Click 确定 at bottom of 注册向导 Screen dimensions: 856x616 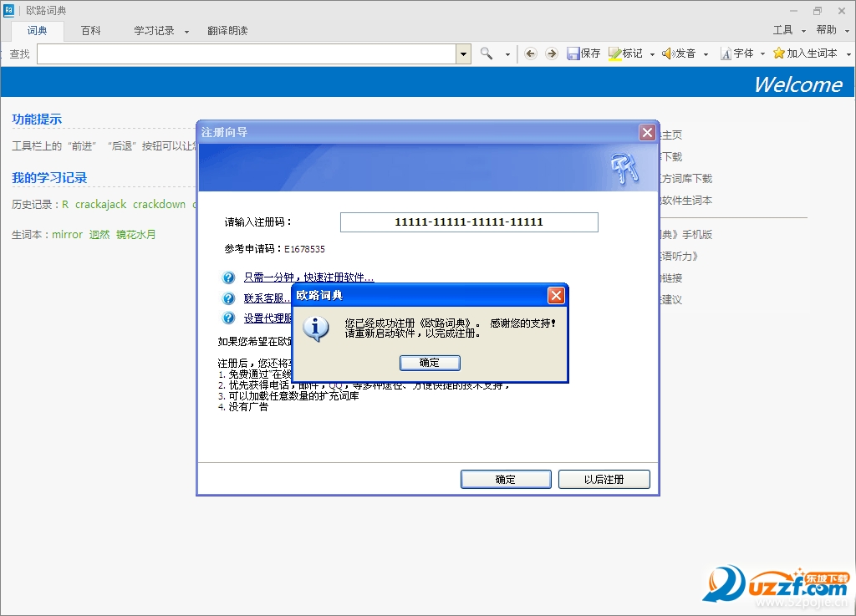click(506, 479)
